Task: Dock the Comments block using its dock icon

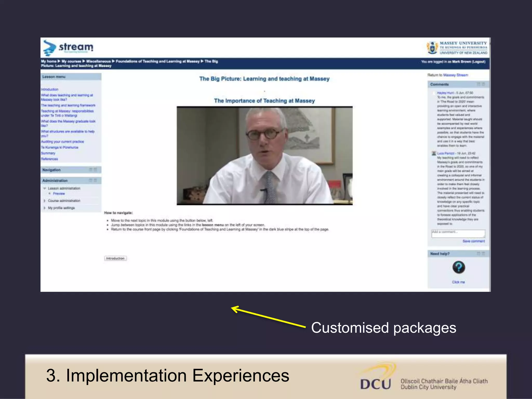Action: 483,84
